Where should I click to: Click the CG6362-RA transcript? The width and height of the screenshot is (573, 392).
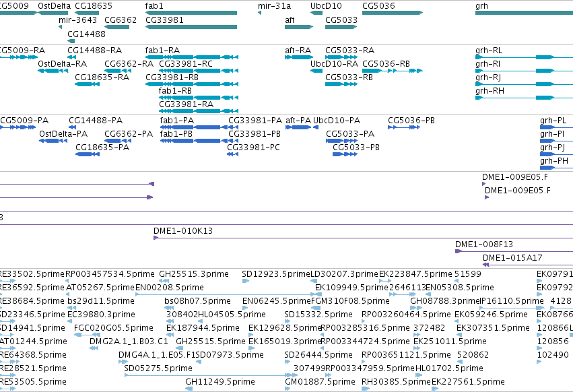pyautogui.click(x=118, y=71)
